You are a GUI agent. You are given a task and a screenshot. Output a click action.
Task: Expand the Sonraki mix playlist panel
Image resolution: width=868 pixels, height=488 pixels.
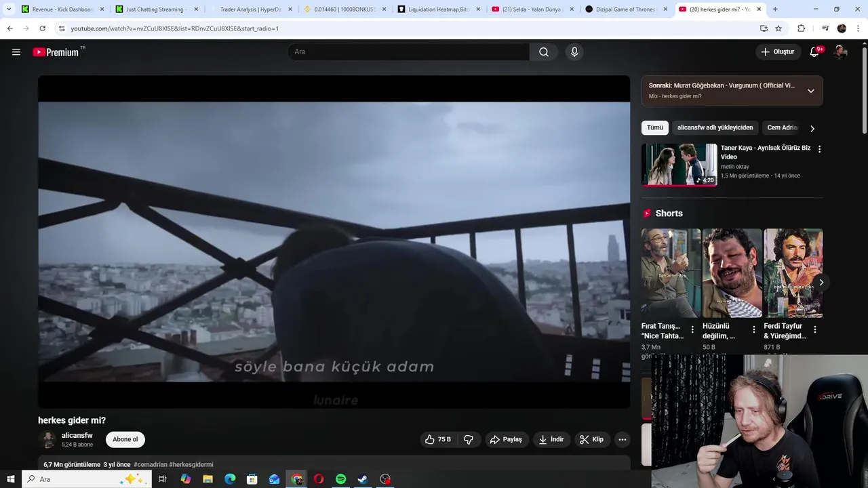[x=810, y=91]
